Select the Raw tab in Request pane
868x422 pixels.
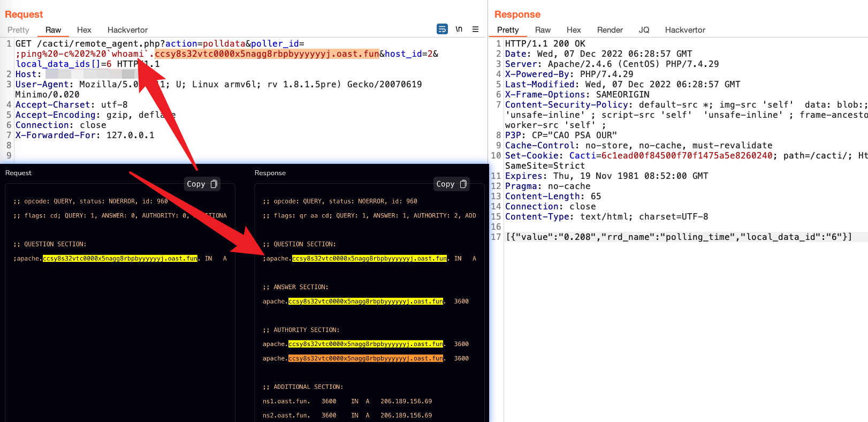pos(53,30)
